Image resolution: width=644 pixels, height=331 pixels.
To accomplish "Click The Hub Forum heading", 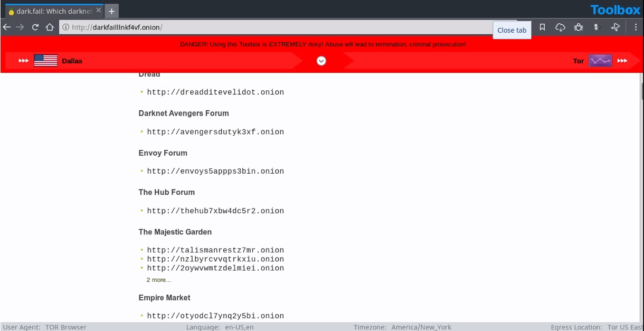I will 167,192.
